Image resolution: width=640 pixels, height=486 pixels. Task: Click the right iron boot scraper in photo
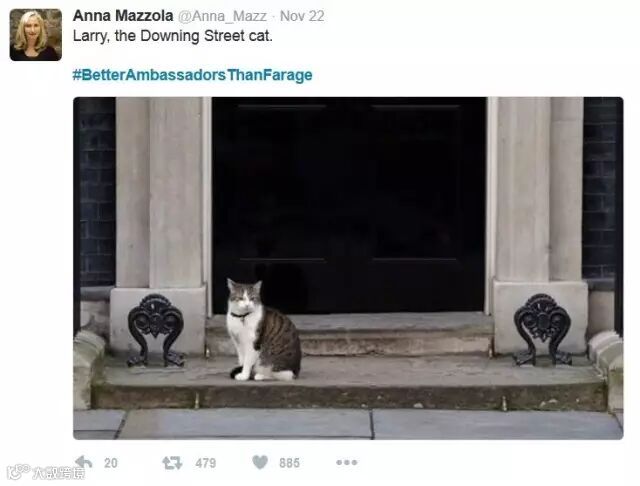[x=542, y=330]
